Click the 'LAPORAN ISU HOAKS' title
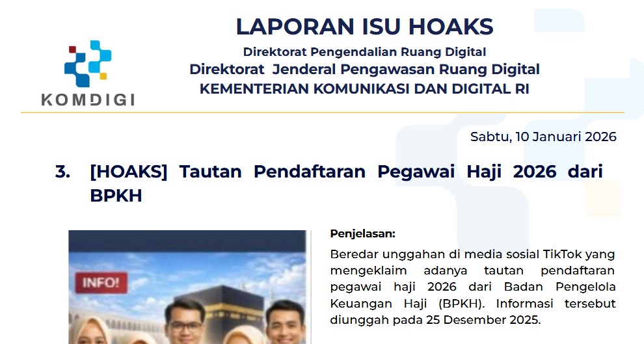 coord(364,27)
